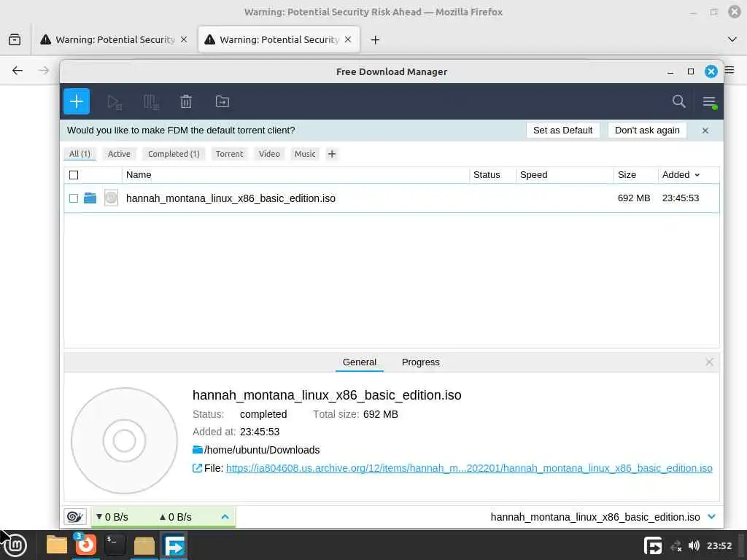
Task: Click Set as Default button
Action: coord(562,131)
